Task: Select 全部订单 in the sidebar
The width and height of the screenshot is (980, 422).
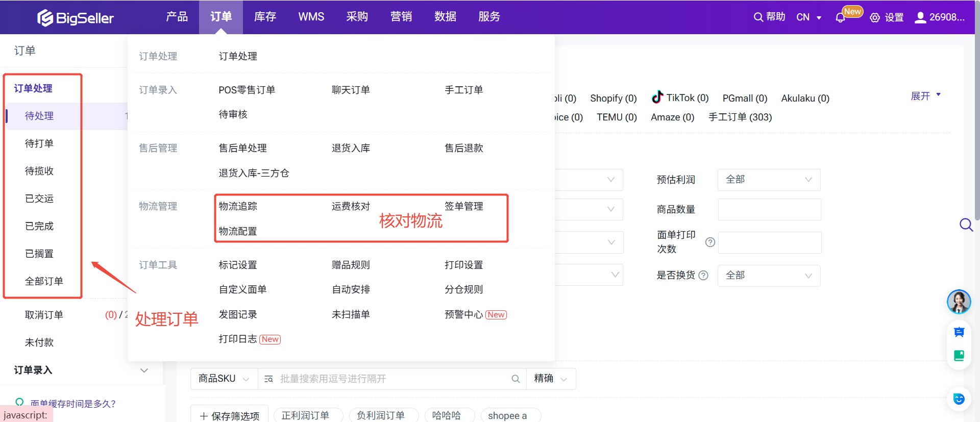Action: [44, 281]
